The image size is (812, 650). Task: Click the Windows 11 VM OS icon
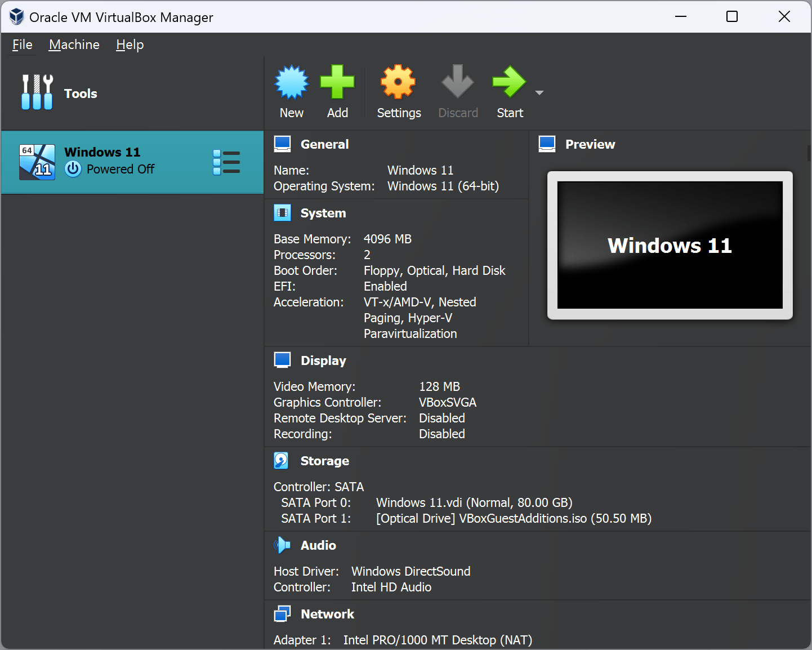(x=37, y=162)
